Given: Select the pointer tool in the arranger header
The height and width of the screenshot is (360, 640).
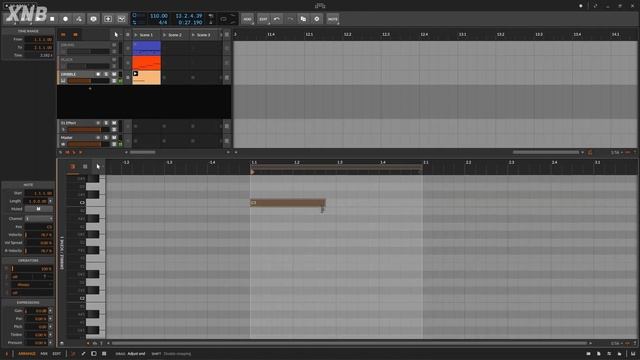Looking at the screenshot, I should (116, 35).
